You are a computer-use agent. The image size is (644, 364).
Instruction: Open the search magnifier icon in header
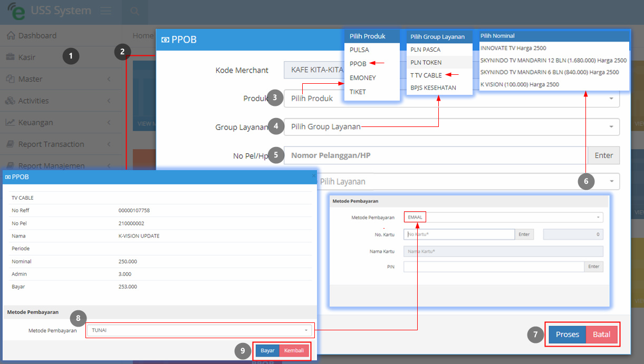click(x=135, y=11)
